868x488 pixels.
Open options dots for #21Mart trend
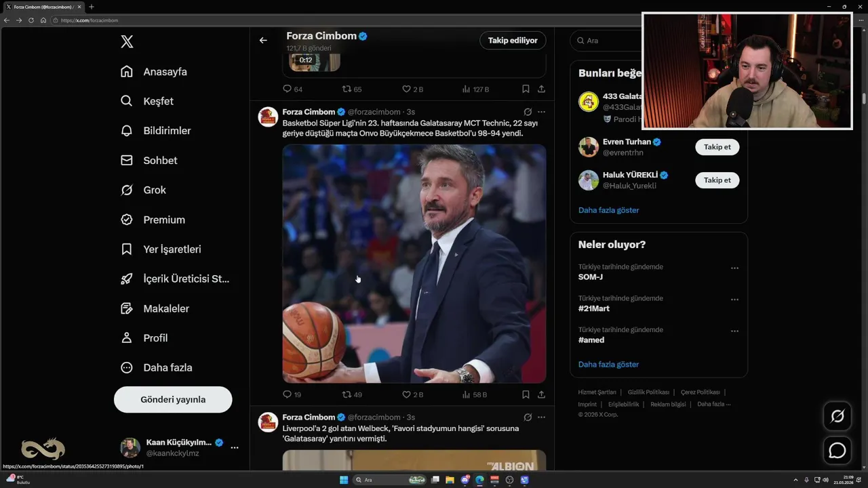(734, 300)
